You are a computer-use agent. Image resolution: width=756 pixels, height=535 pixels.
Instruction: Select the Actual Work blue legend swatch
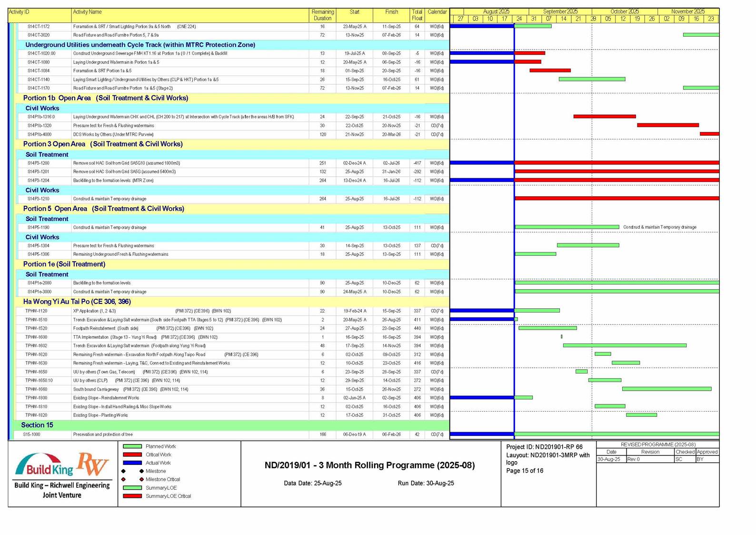tap(132, 463)
